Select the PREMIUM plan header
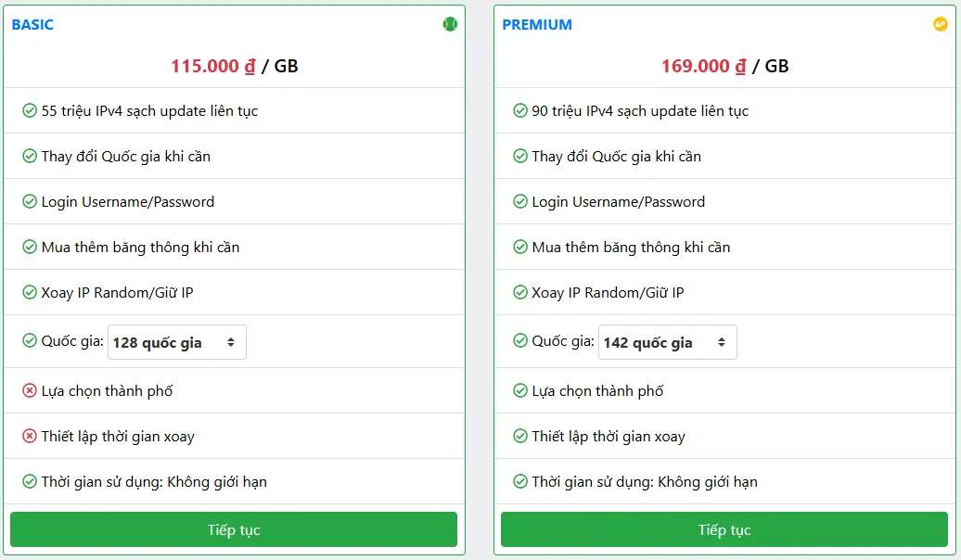The height and width of the screenshot is (560, 961). coord(538,24)
